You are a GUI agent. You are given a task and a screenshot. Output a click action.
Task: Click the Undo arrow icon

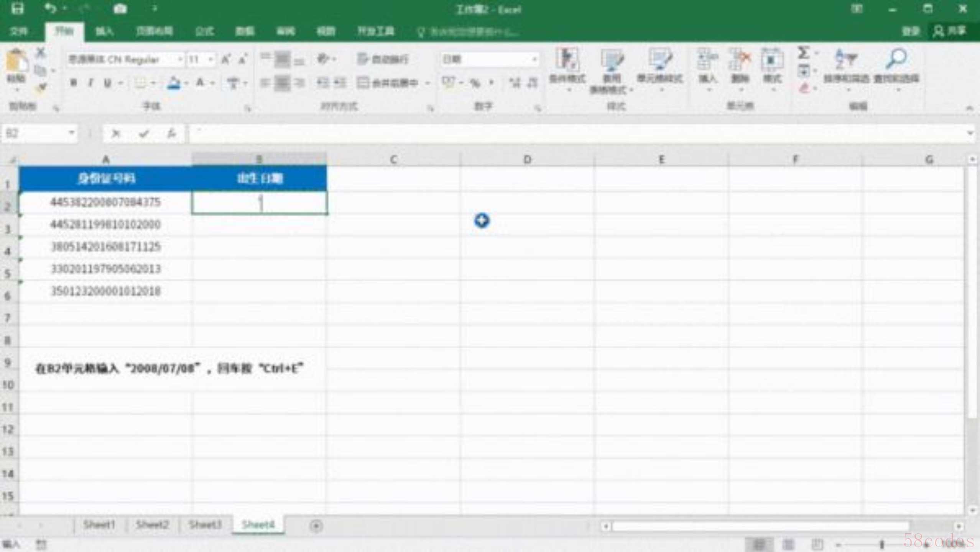click(x=50, y=8)
